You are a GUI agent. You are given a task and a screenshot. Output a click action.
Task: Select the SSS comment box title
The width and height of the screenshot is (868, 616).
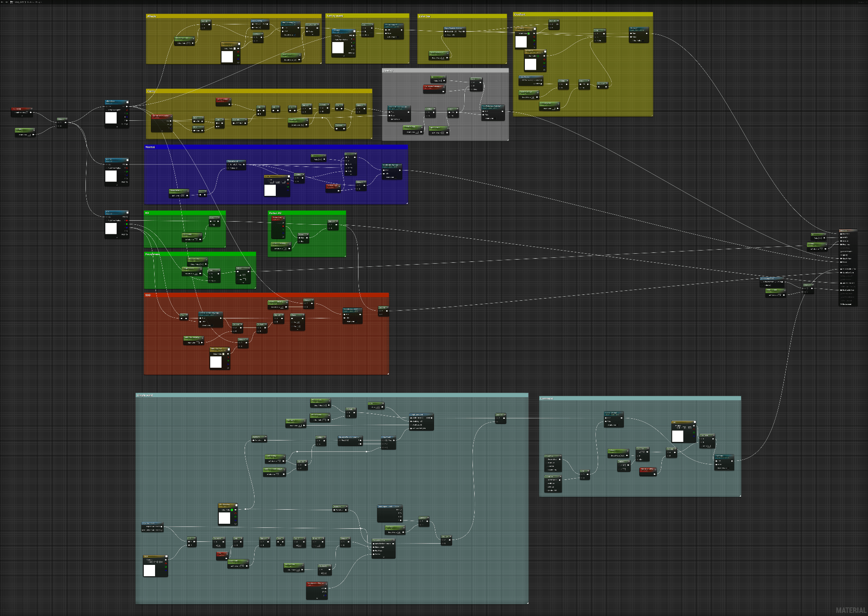[148, 295]
